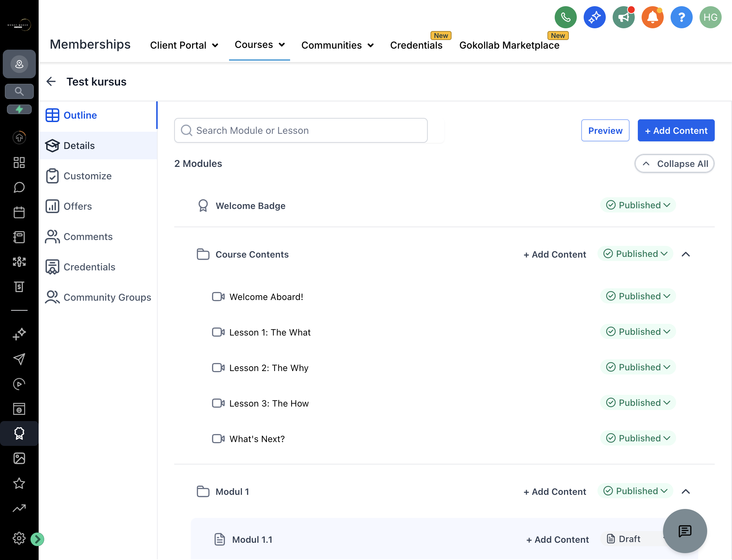Open Published dropdown for Lesson 3: The How
The width and height of the screenshot is (732, 560).
click(x=638, y=403)
